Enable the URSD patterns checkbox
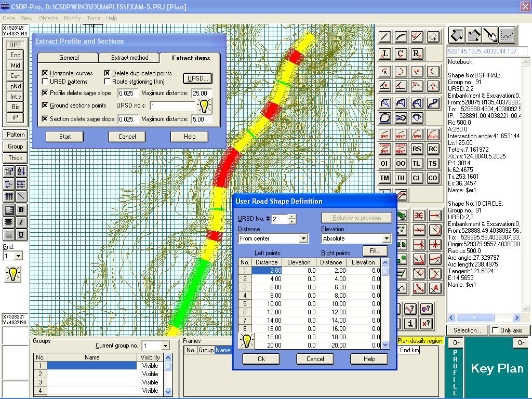This screenshot has width=532, height=399. pos(45,82)
